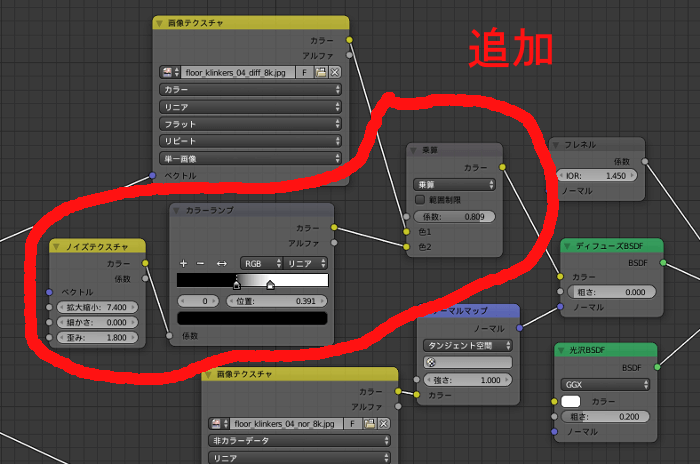Image resolution: width=700 pixels, height=464 pixels.
Task: Unlink floor_klinkers_04_nor_8k.jpg image with X
Action: click(x=383, y=423)
